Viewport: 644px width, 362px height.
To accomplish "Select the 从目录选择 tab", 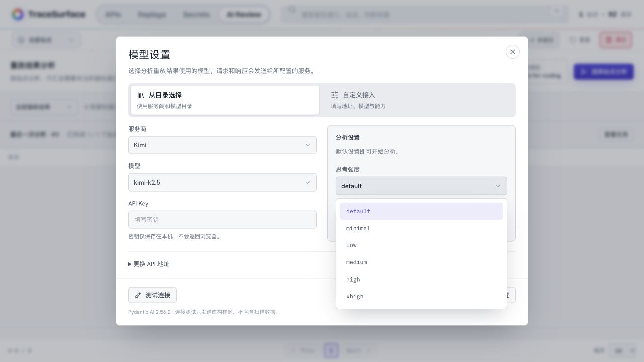I will pos(225,100).
